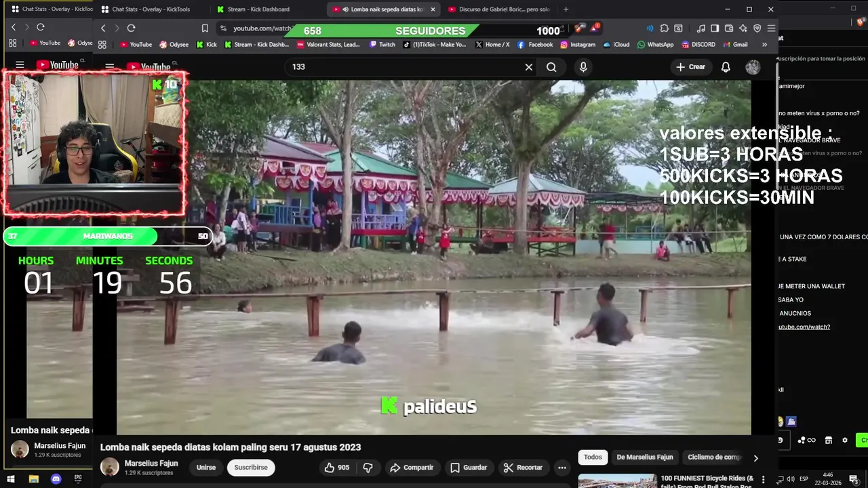This screenshot has height=488, width=868.
Task: Open the Gmail bookmark
Action: pyautogui.click(x=735, y=45)
